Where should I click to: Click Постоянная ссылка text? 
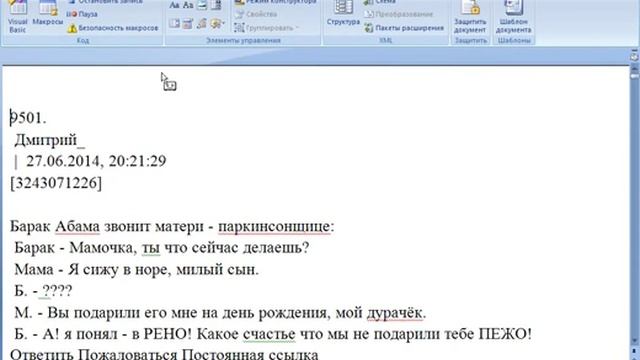point(250,354)
